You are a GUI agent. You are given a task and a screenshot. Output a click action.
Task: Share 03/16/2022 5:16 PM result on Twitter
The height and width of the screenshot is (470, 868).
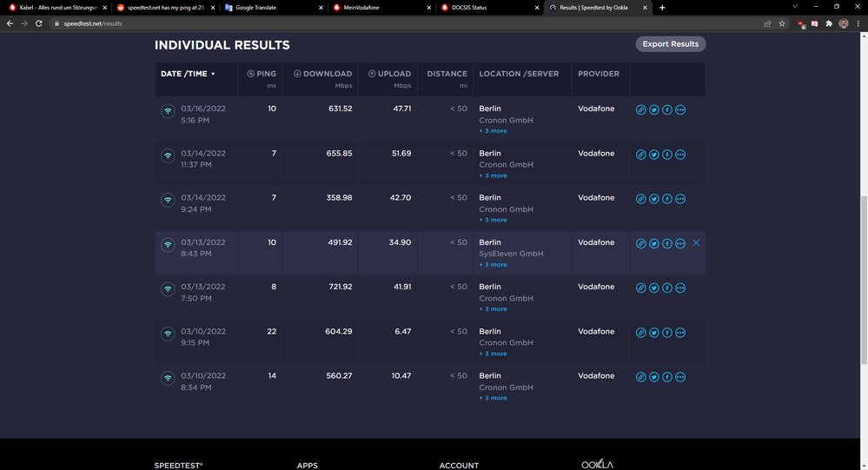pyautogui.click(x=653, y=109)
